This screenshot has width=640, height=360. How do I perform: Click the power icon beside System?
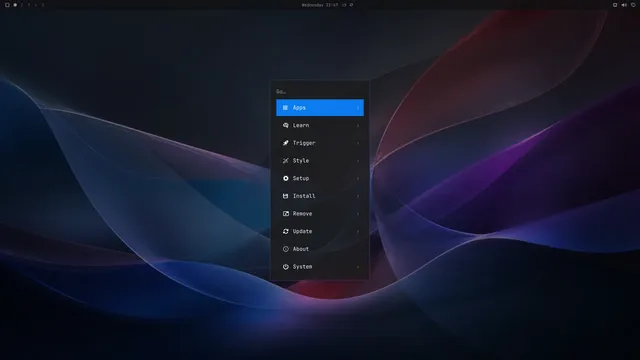pyautogui.click(x=285, y=267)
